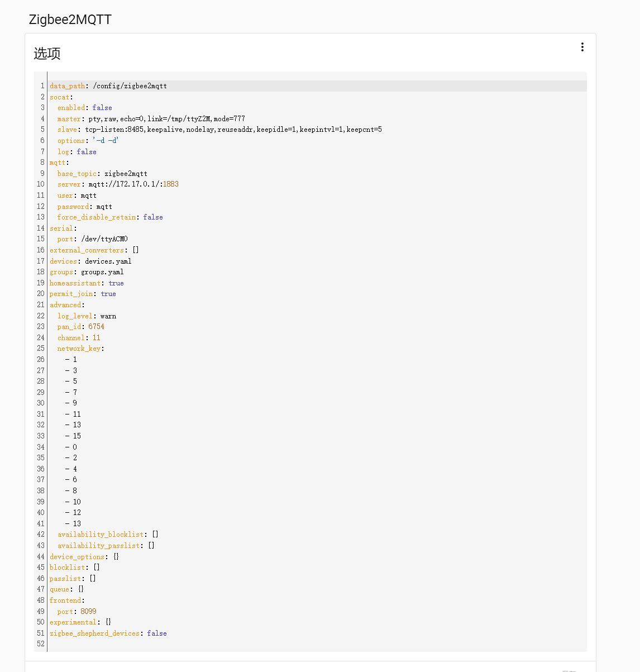Click the socat enabled false value
Image resolution: width=640 pixels, height=672 pixels.
(102, 108)
